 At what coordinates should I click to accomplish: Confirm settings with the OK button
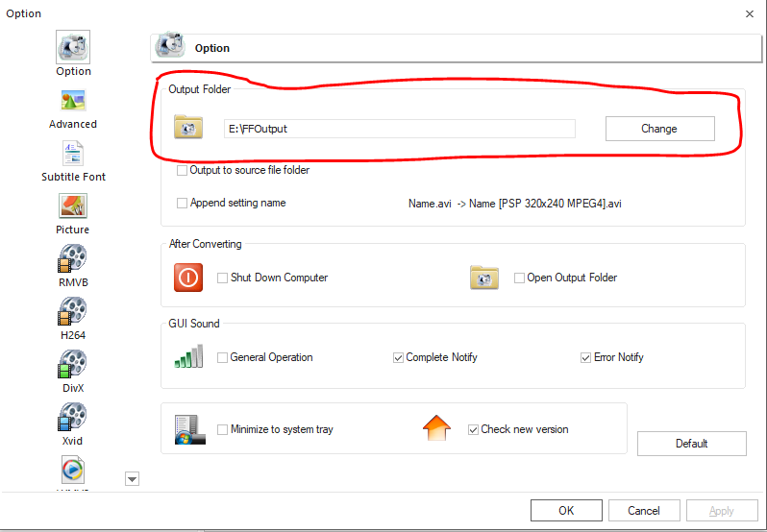point(566,511)
